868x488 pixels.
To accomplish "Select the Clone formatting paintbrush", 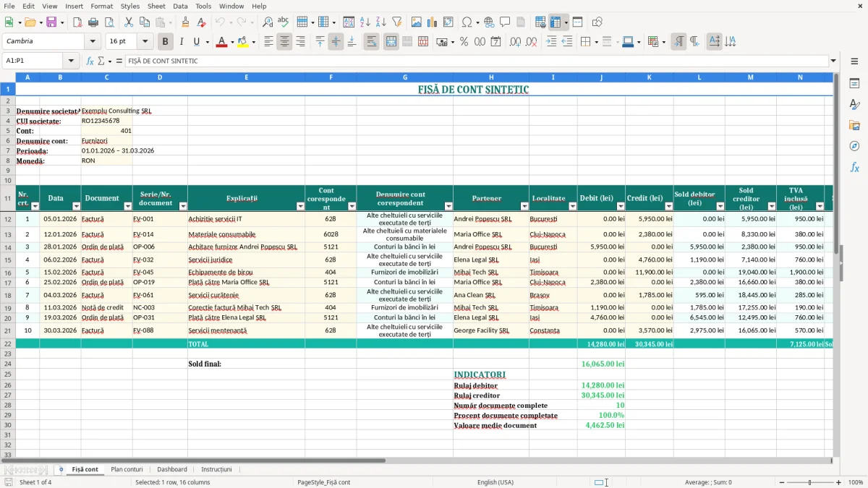I will click(185, 22).
